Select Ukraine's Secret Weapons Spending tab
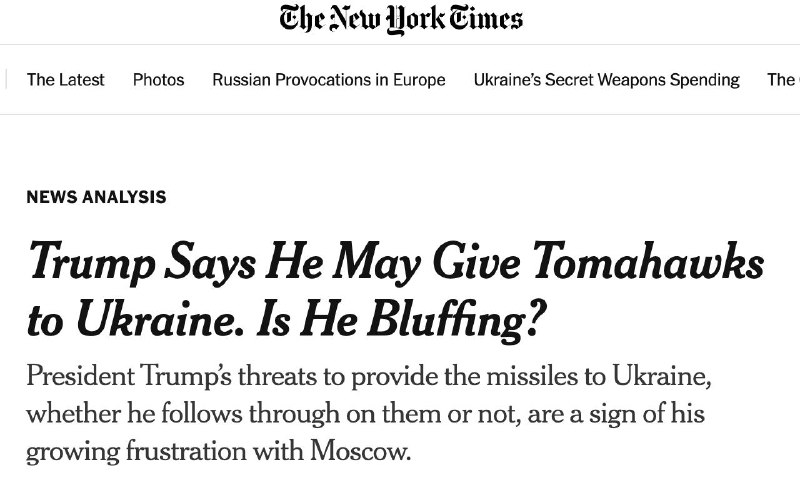Image resolution: width=800 pixels, height=500 pixels. tap(606, 80)
